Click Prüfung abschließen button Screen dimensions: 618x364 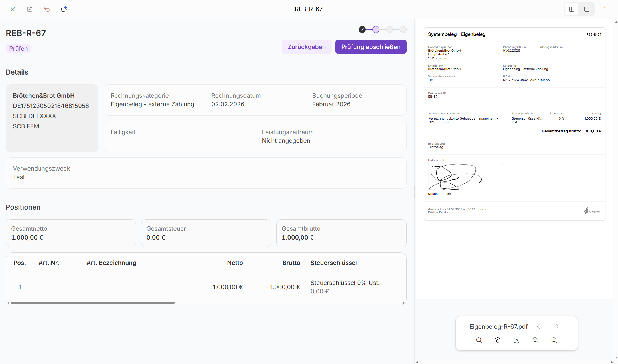[371, 47]
